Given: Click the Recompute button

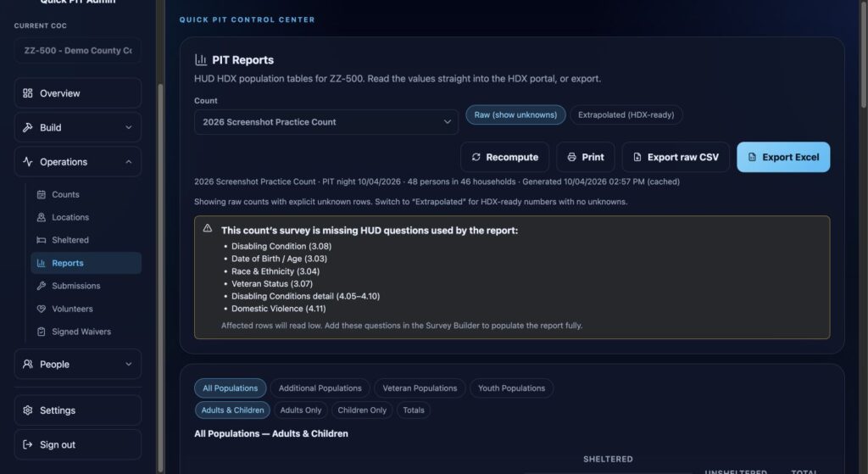Looking at the screenshot, I should tap(505, 157).
